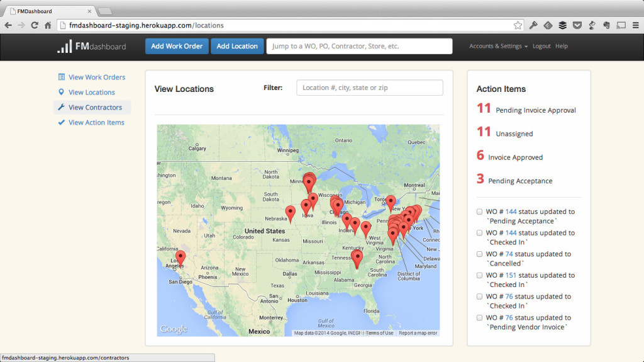This screenshot has width=644, height=362.
Task: Select the Los Angeles map marker
Action: click(180, 257)
